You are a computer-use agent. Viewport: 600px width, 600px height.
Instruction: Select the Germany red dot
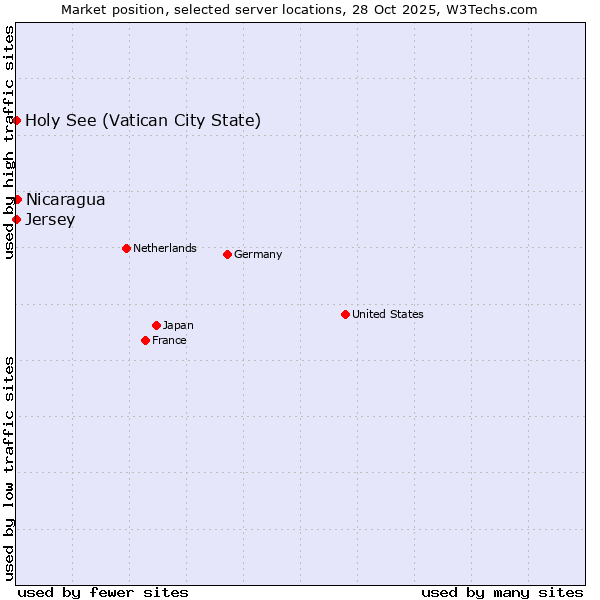(227, 254)
